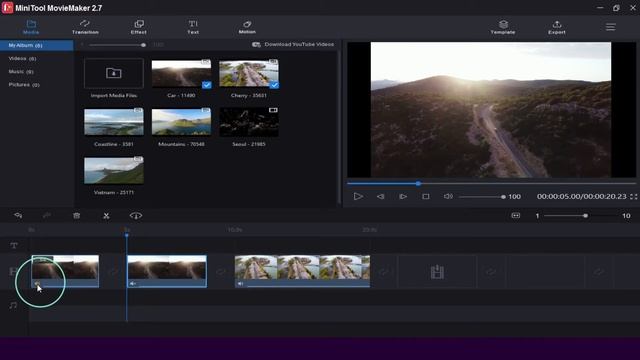
Task: Click the scissors Split icon
Action: 106,216
